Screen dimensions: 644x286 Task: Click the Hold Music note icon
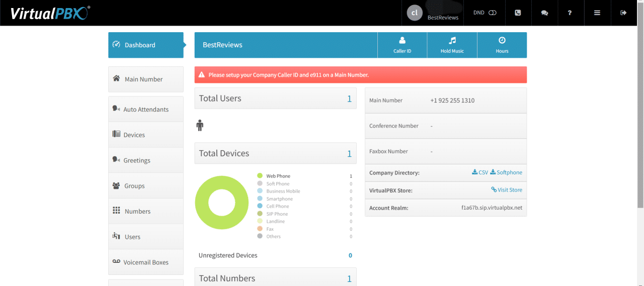452,41
